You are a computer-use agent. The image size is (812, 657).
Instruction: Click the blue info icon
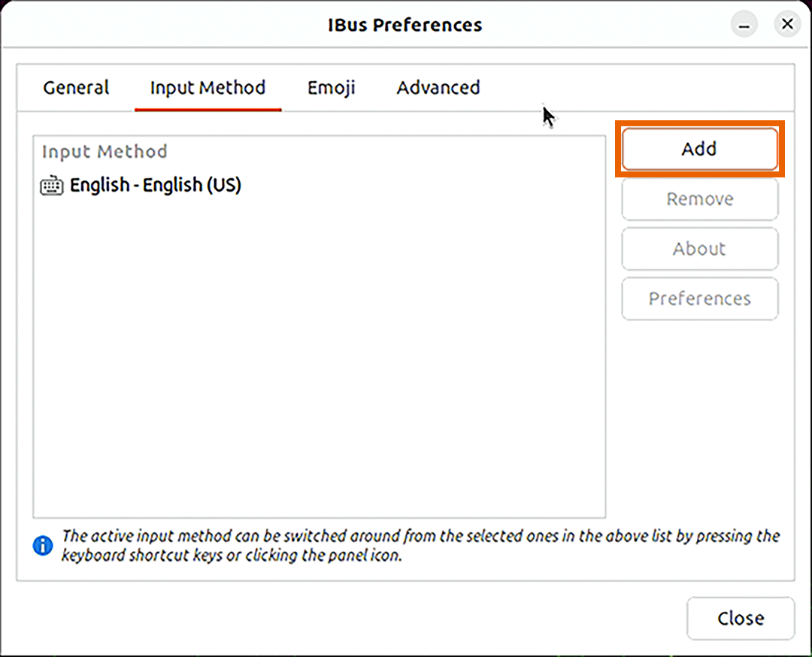pyautogui.click(x=43, y=546)
